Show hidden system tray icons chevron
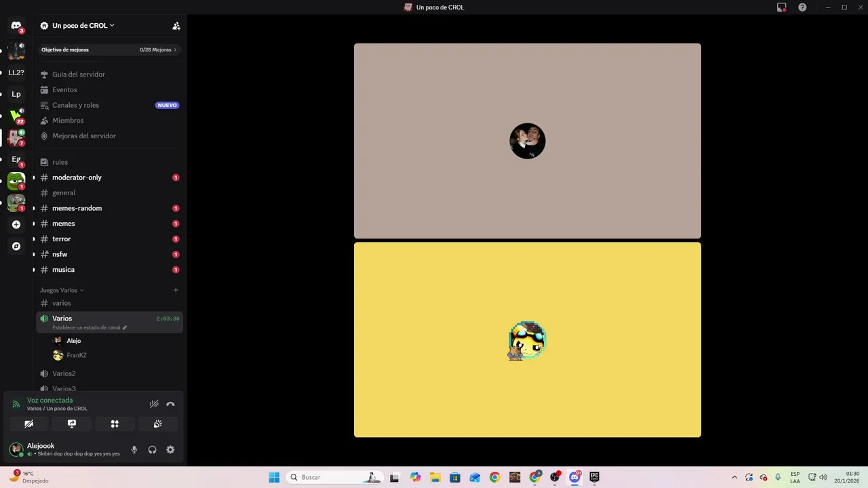 click(734, 477)
